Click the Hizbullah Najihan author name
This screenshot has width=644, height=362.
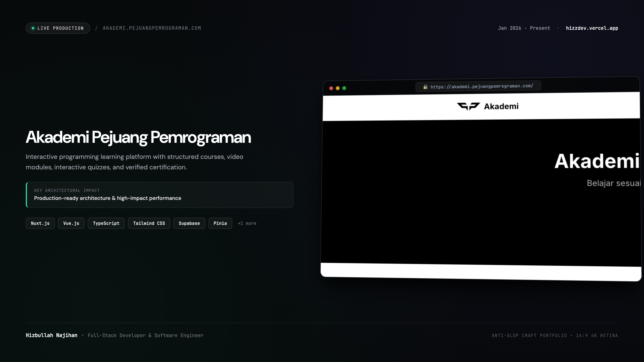[x=52, y=335]
